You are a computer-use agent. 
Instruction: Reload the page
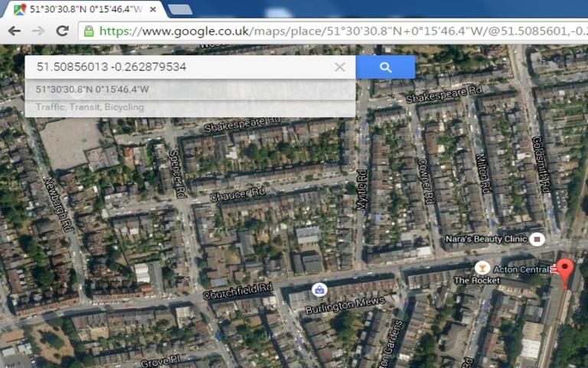tap(62, 31)
